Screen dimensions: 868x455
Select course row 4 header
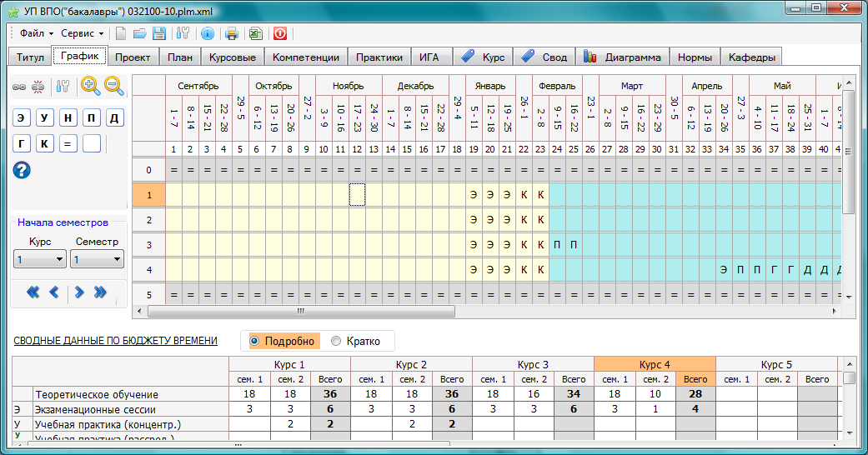pyautogui.click(x=149, y=270)
